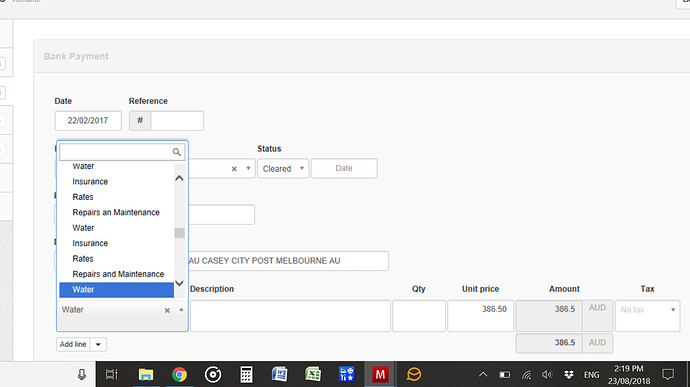Open Calculator from taskbar
This screenshot has width=690, height=387.
pyautogui.click(x=246, y=375)
